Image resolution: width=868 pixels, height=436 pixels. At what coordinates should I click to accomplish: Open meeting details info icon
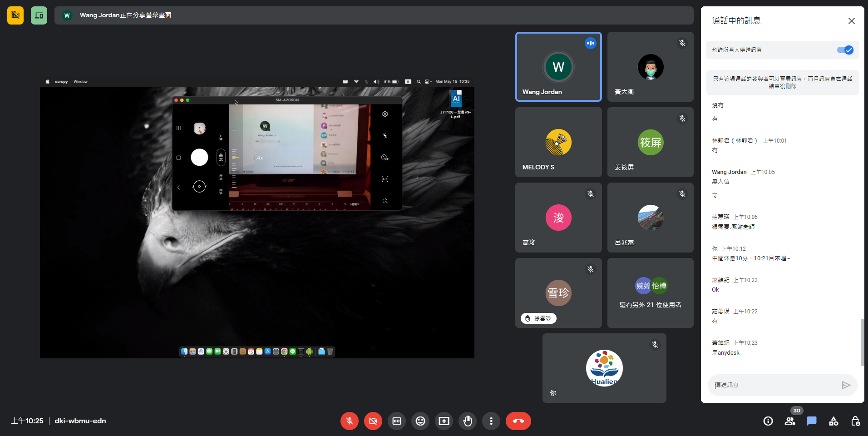coord(768,421)
